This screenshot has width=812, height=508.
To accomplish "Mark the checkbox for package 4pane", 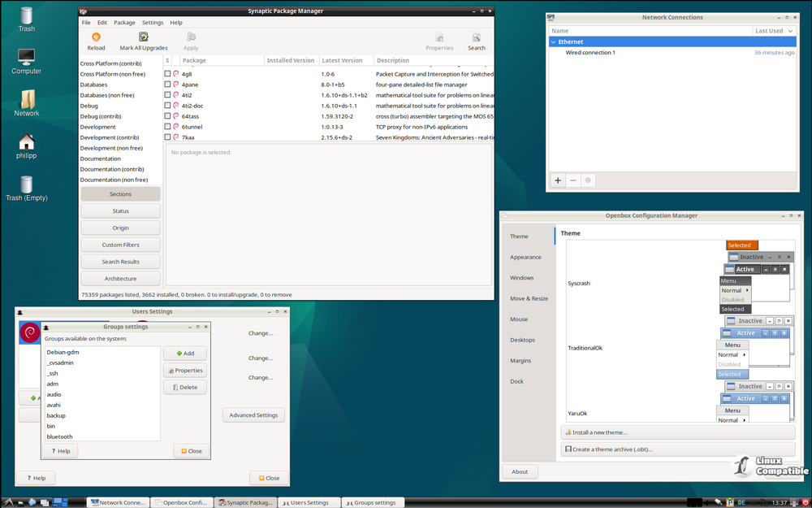I will (168, 85).
